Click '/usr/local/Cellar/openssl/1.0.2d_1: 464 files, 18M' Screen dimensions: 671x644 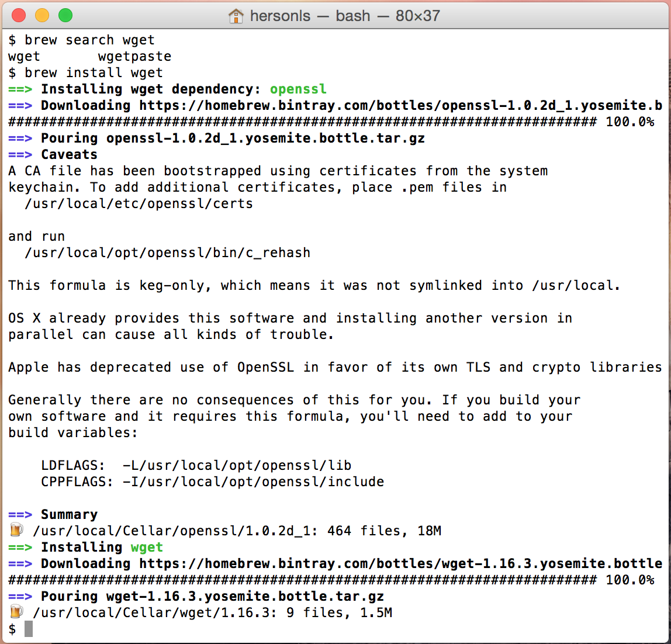pos(237,531)
